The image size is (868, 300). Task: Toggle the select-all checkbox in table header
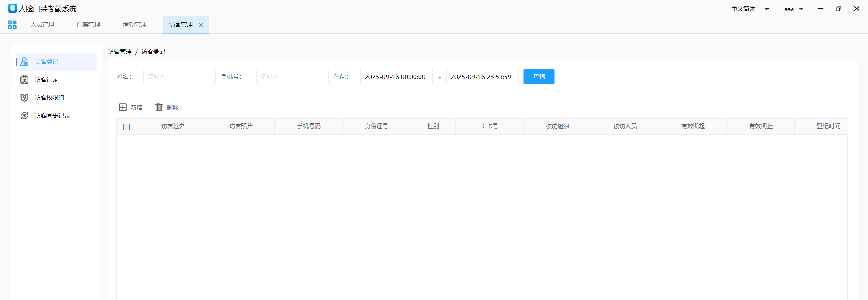click(127, 127)
